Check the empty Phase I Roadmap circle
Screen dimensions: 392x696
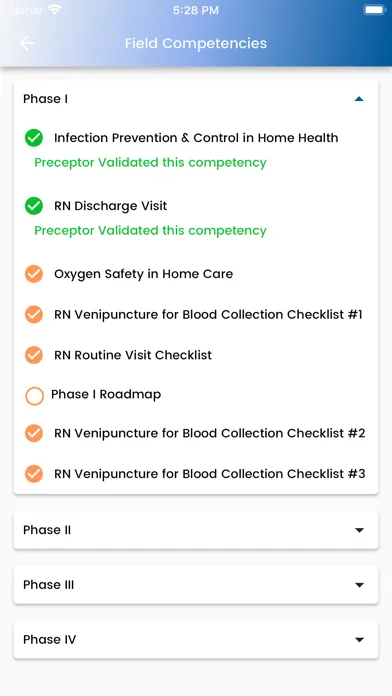34,396
